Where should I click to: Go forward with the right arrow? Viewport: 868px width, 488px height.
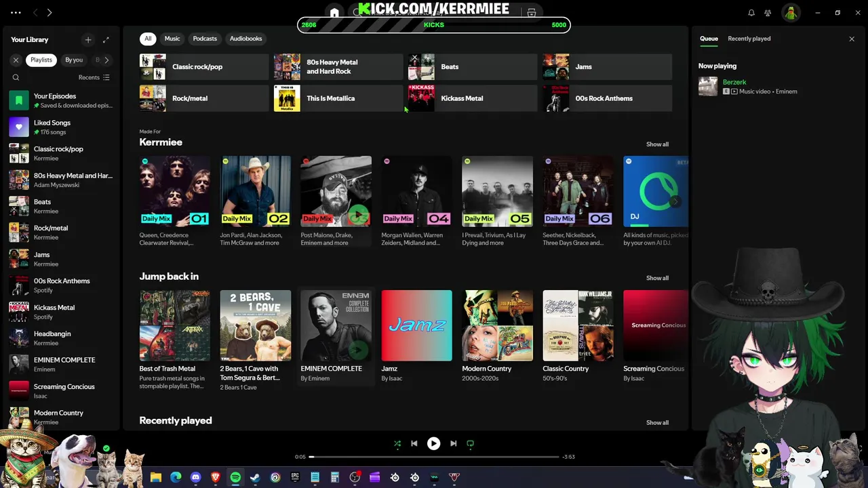pyautogui.click(x=50, y=12)
